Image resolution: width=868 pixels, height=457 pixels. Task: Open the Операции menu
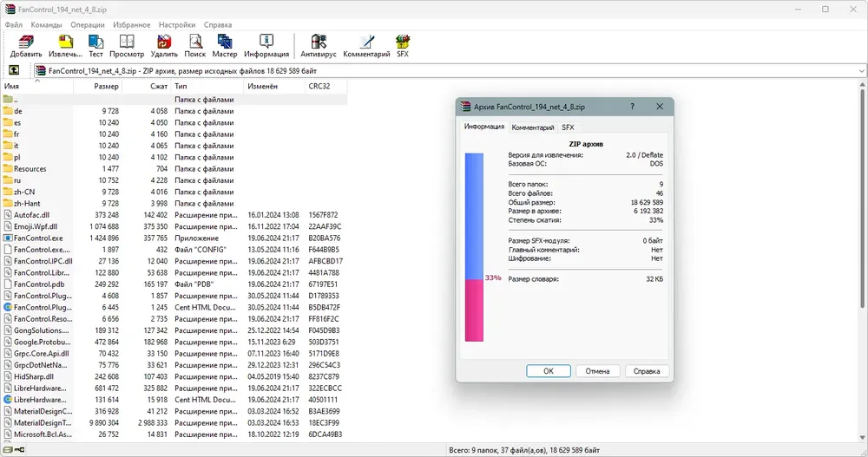pyautogui.click(x=88, y=25)
